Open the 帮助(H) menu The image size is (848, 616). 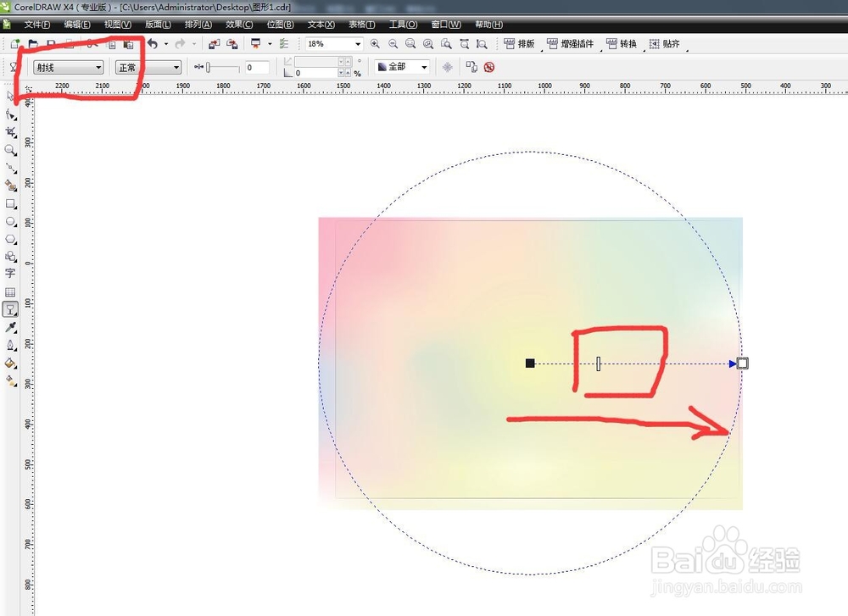tap(489, 25)
